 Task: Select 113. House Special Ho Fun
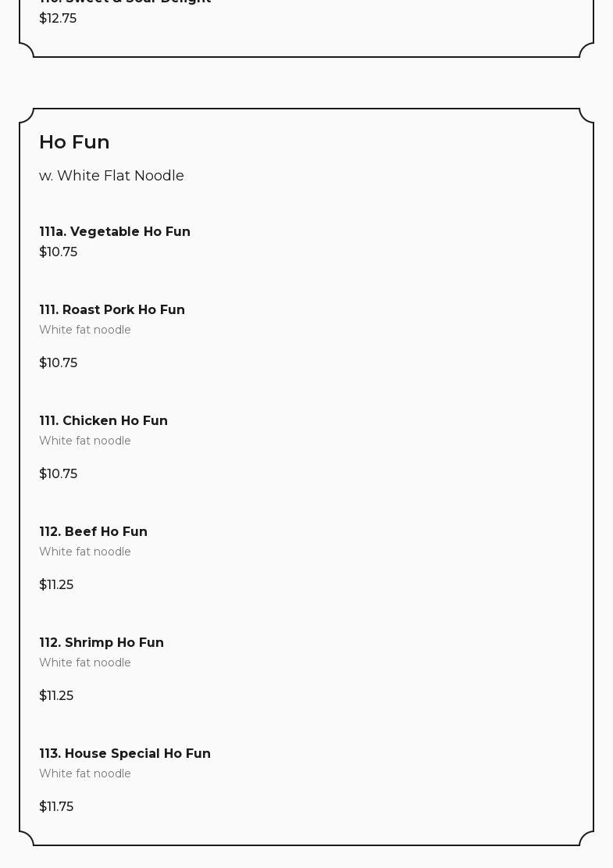pos(125,754)
